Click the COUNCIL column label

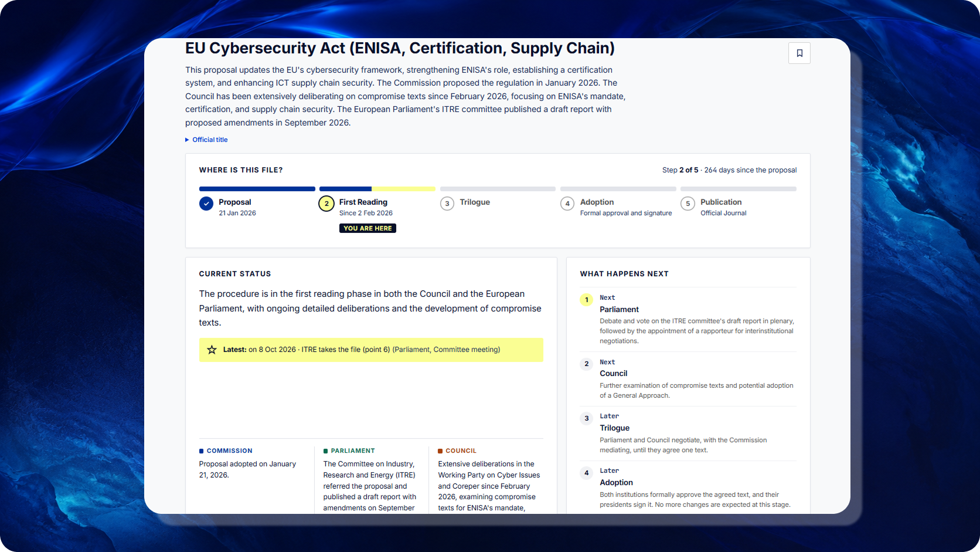[461, 451]
